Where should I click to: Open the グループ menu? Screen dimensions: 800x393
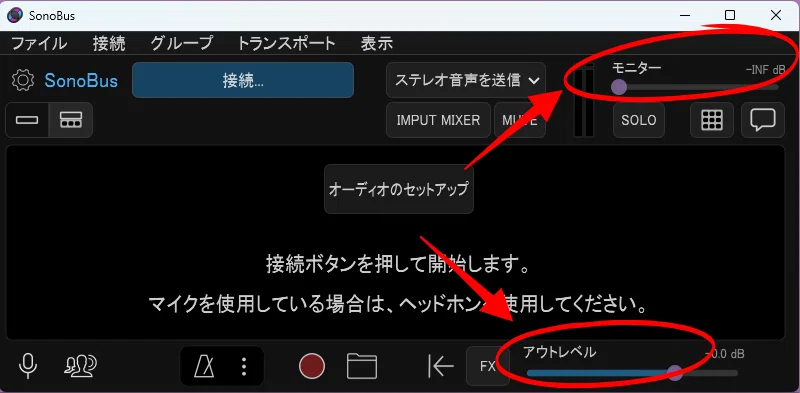(182, 43)
